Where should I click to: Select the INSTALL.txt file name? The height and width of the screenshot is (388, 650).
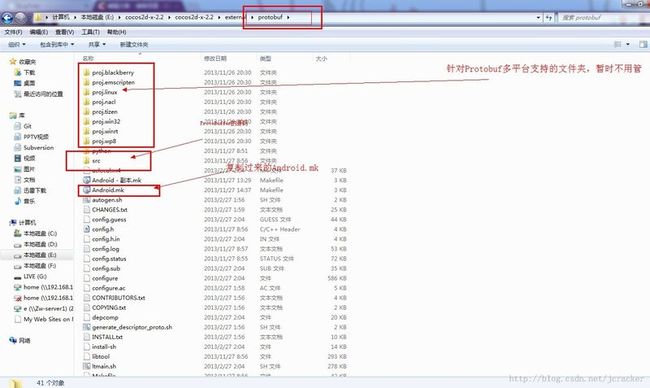coord(107,337)
